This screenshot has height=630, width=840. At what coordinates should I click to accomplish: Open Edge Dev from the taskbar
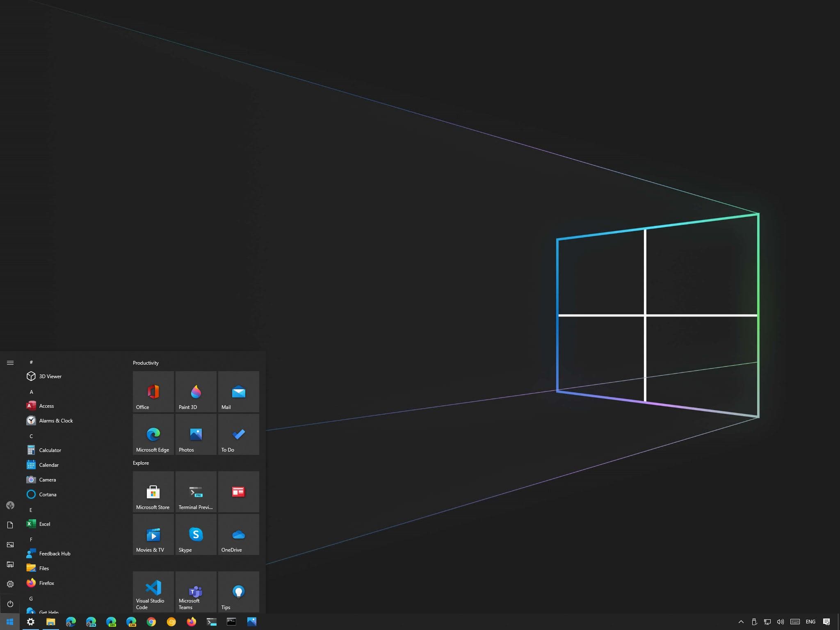click(111, 622)
